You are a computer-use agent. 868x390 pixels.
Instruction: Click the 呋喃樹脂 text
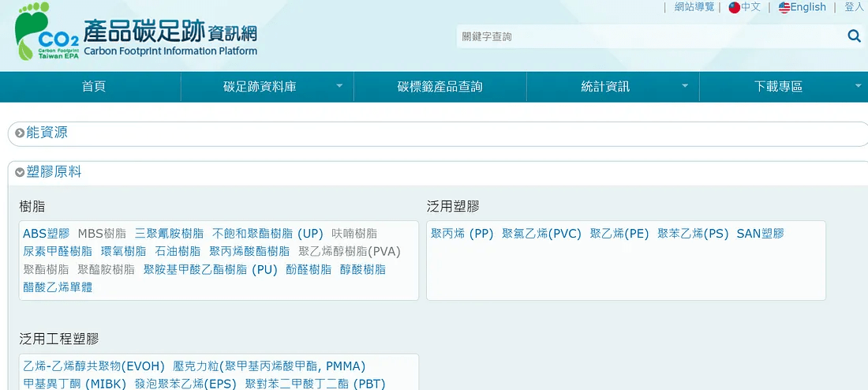[x=354, y=234]
